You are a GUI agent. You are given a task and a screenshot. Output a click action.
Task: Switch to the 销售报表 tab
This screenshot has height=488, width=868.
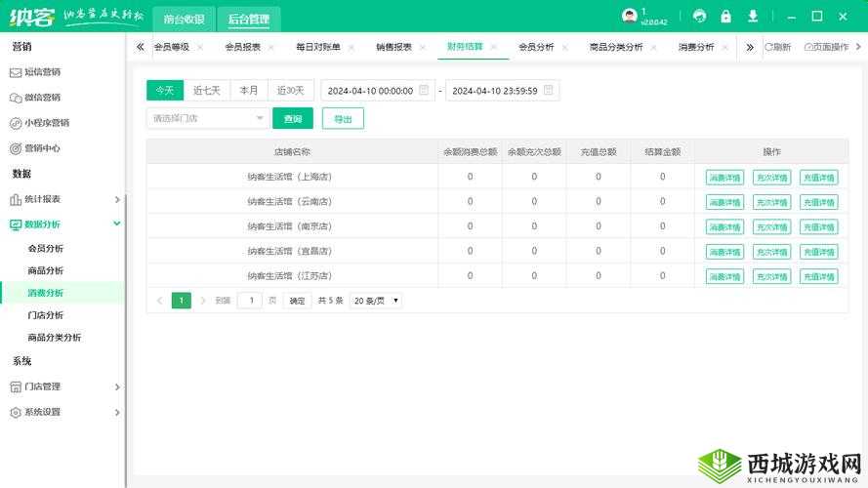[x=394, y=48]
